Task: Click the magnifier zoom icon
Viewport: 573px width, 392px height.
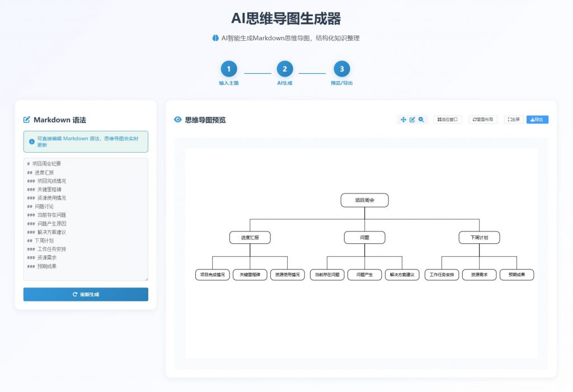Action: (x=421, y=120)
